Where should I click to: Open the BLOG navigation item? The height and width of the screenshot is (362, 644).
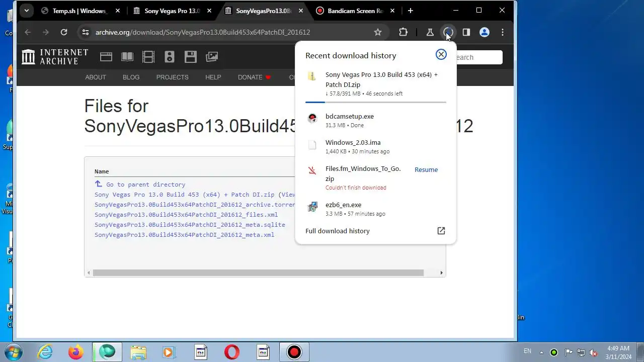point(131,77)
